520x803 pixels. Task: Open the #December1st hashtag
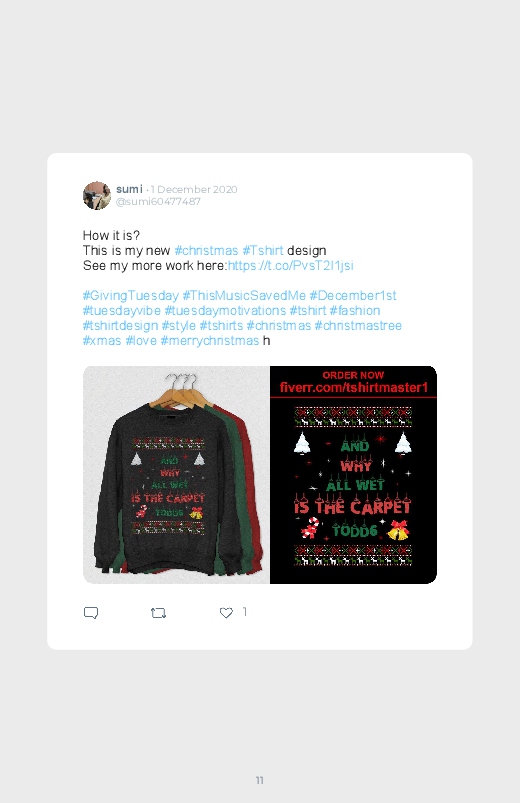click(353, 295)
